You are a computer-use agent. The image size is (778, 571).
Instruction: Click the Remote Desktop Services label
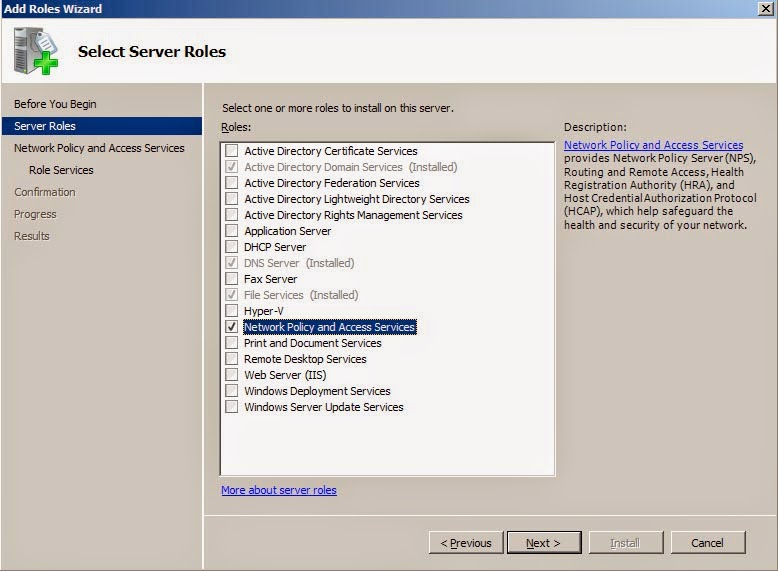click(305, 359)
